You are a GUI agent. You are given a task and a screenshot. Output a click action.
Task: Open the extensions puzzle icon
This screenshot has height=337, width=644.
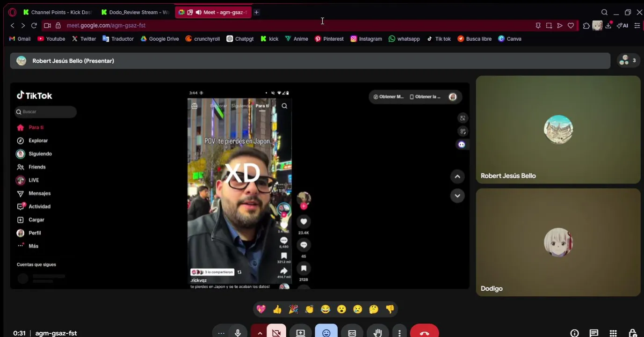coord(586,26)
